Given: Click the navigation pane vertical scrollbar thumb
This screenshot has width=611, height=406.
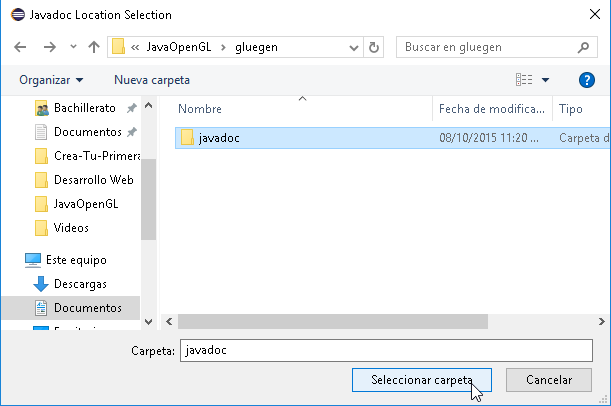Looking at the screenshot, I should (148, 199).
